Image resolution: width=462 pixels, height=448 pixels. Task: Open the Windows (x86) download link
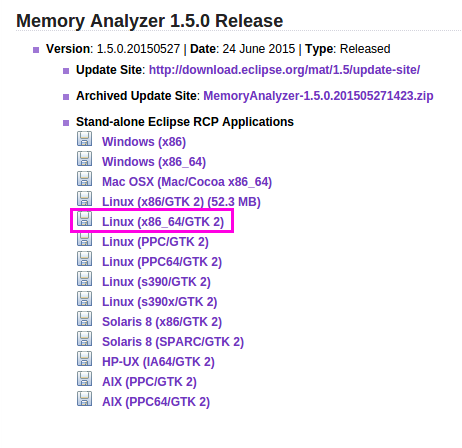144,142
